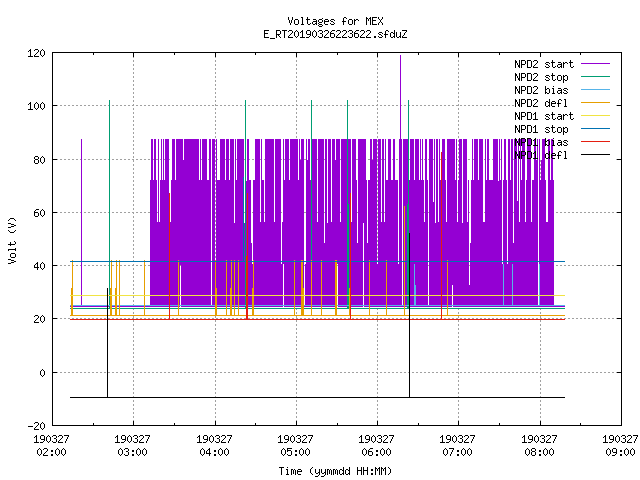Click the x-axis tick 190327 02:00
The image size is (640, 480).
point(51,445)
